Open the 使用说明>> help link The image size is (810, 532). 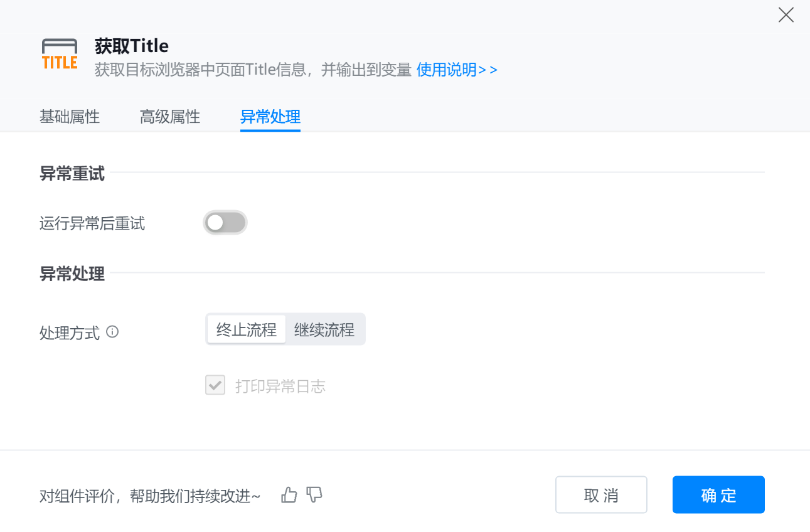pos(457,70)
